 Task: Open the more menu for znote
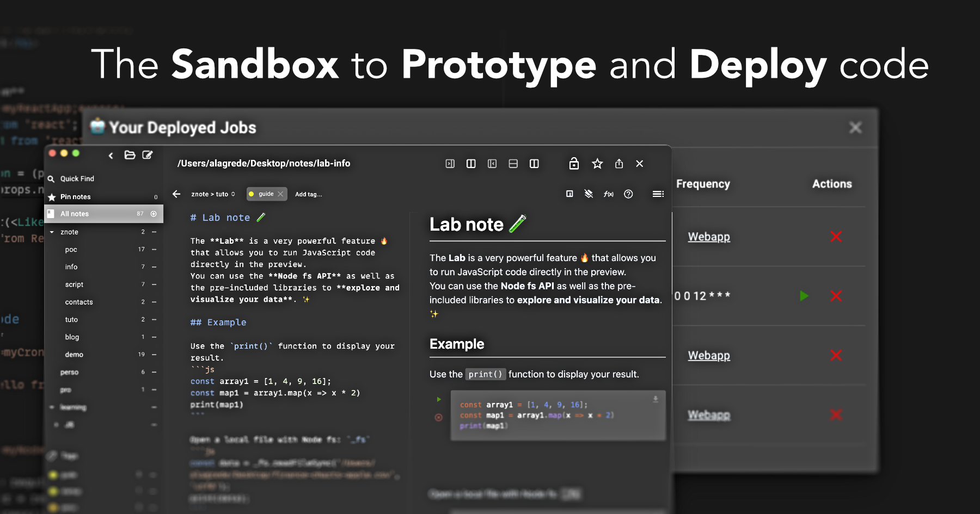(154, 232)
